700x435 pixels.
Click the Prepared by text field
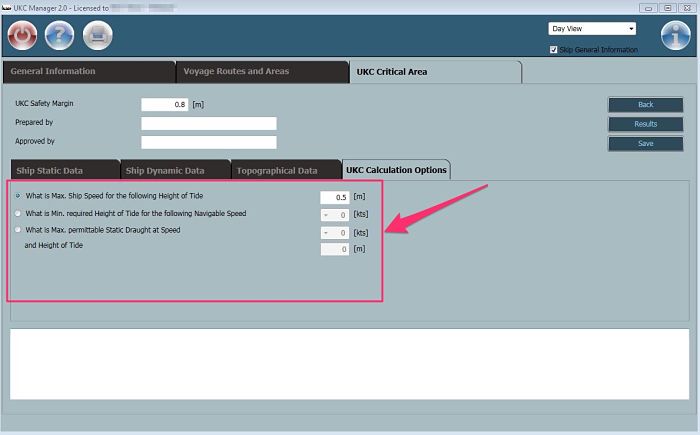[x=208, y=123]
